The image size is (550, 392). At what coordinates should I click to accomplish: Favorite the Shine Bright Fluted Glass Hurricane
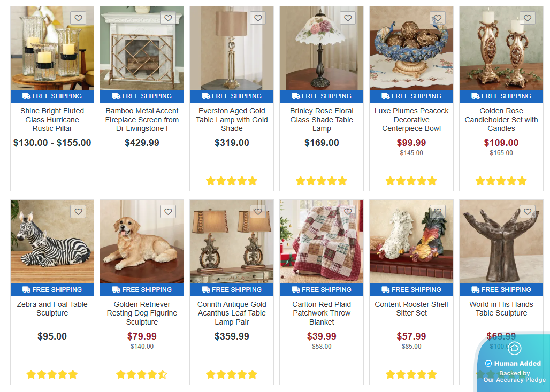78,18
